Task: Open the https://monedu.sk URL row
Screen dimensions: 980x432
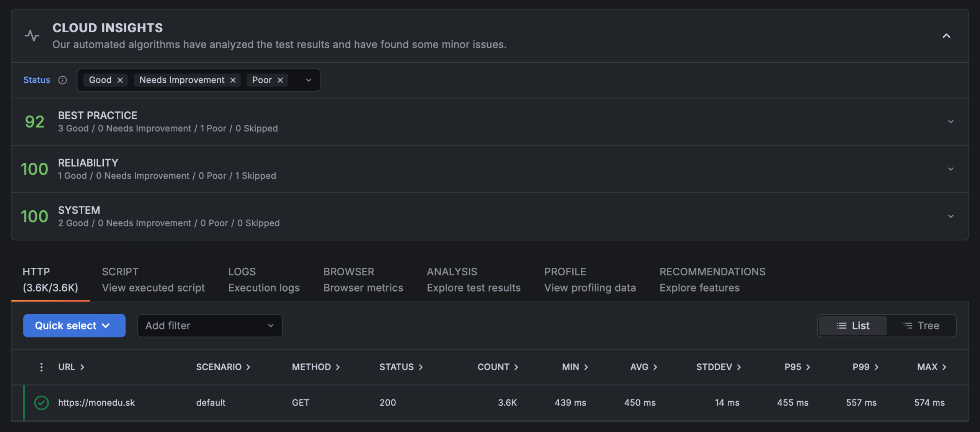Action: (96, 403)
